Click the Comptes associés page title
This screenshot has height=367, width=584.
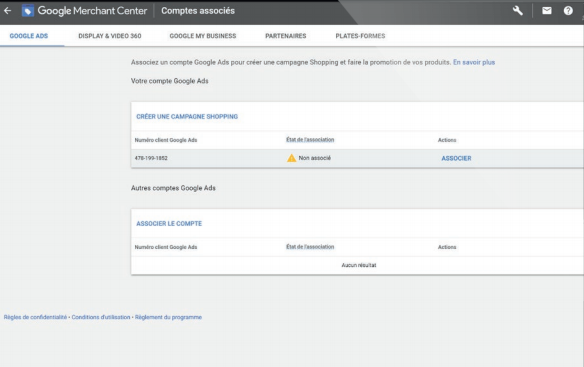click(198, 11)
